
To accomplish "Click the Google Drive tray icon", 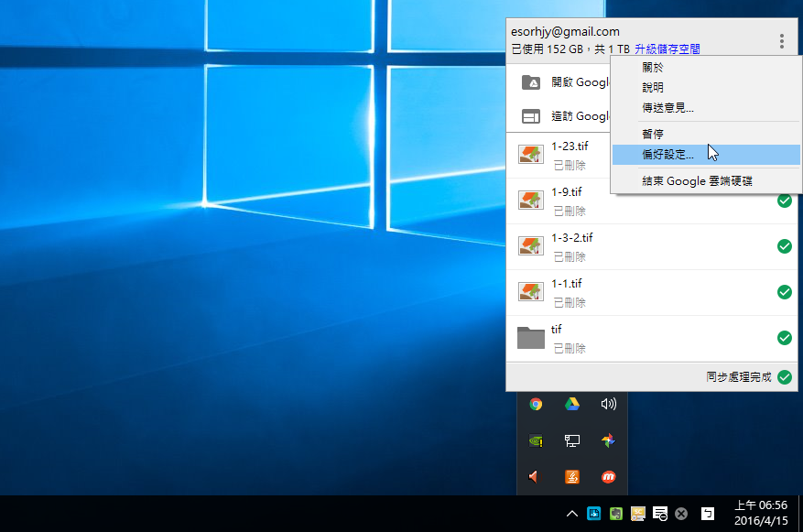I will (x=572, y=405).
